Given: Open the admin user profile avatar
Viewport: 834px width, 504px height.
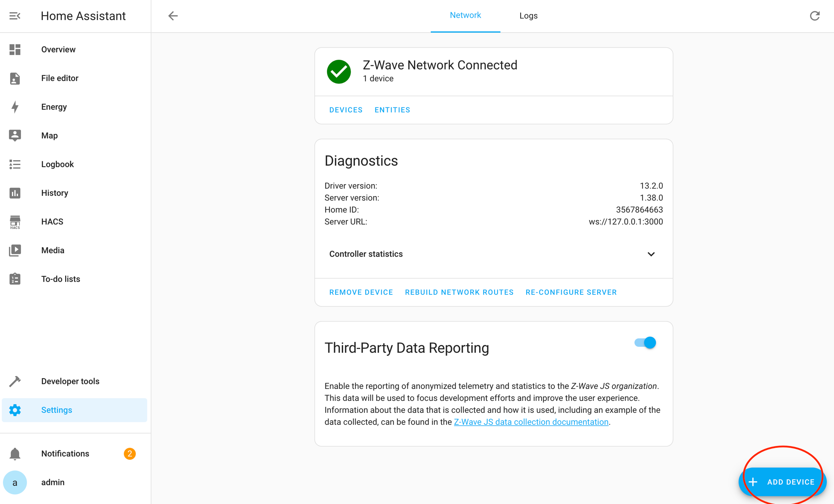Looking at the screenshot, I should [15, 482].
